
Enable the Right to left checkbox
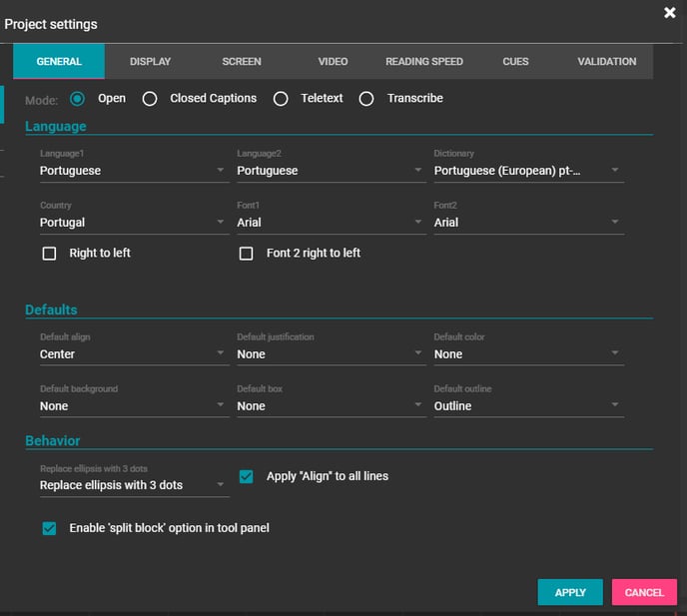tap(49, 254)
